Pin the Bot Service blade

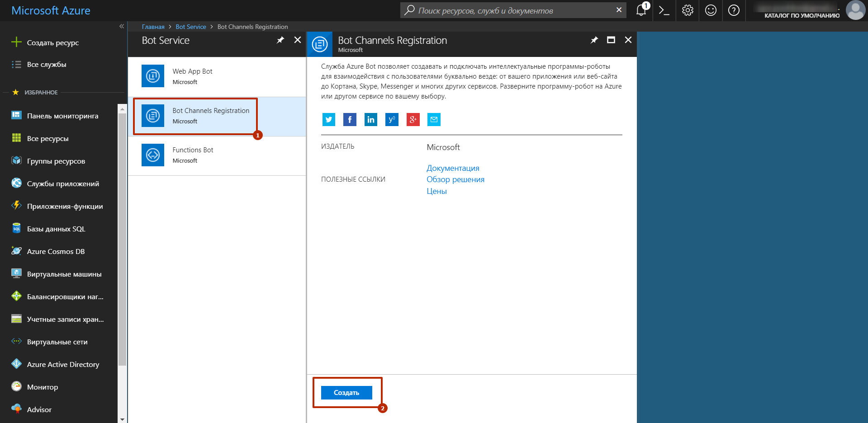pyautogui.click(x=280, y=40)
